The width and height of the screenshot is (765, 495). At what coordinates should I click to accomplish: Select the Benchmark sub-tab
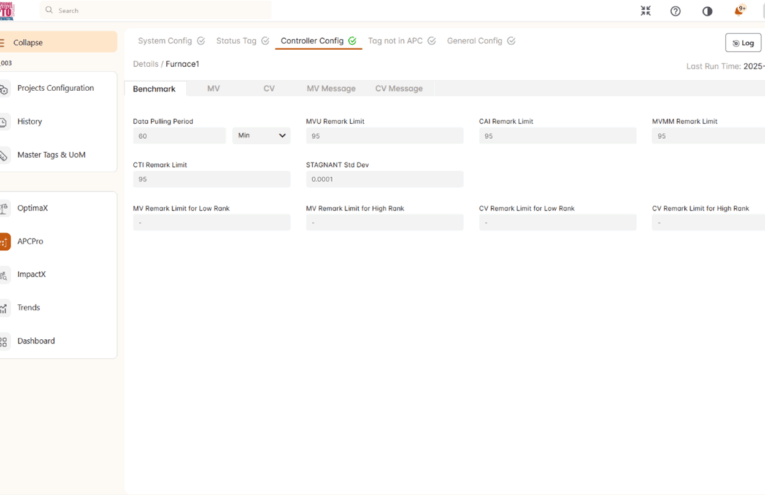154,89
